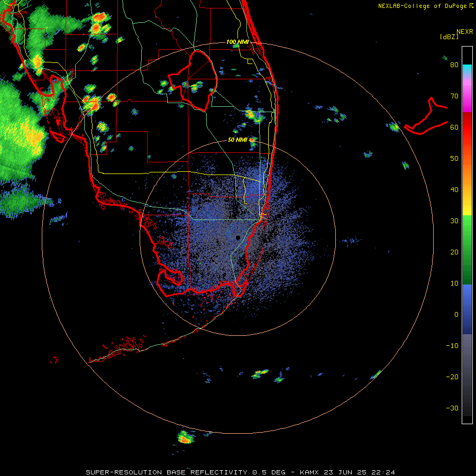Click the 10 value on the dBZ scale
476x476 pixels.
454,283
